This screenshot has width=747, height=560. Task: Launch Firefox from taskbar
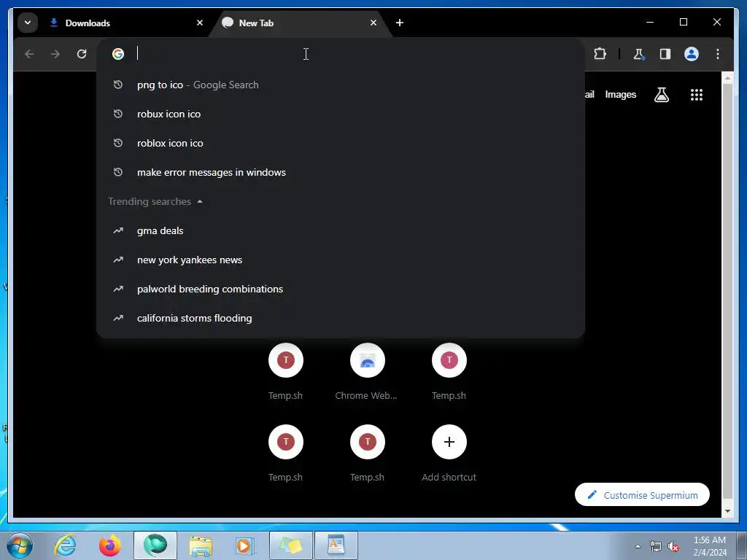point(110,545)
